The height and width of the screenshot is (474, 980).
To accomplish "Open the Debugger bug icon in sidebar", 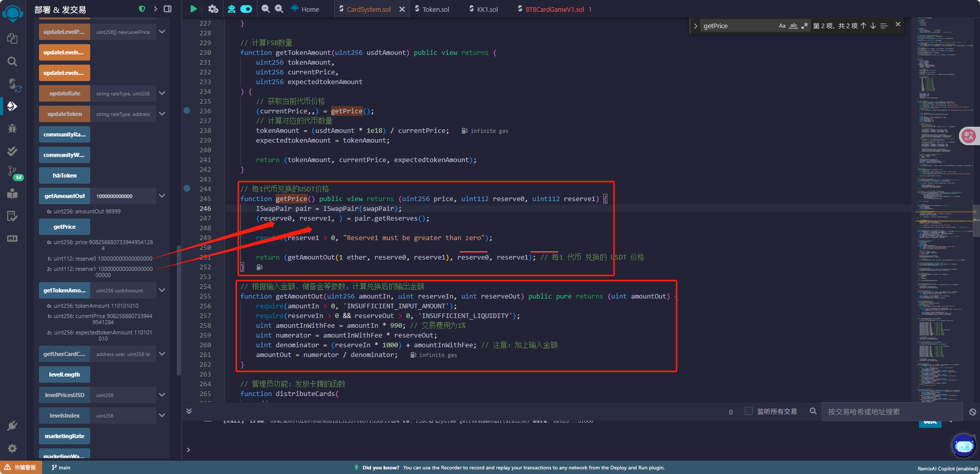I will 12,128.
